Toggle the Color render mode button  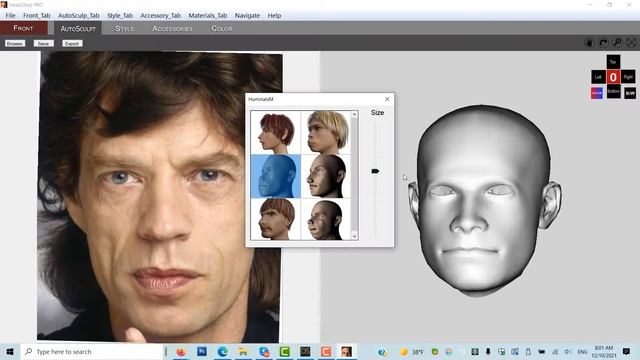(x=597, y=93)
